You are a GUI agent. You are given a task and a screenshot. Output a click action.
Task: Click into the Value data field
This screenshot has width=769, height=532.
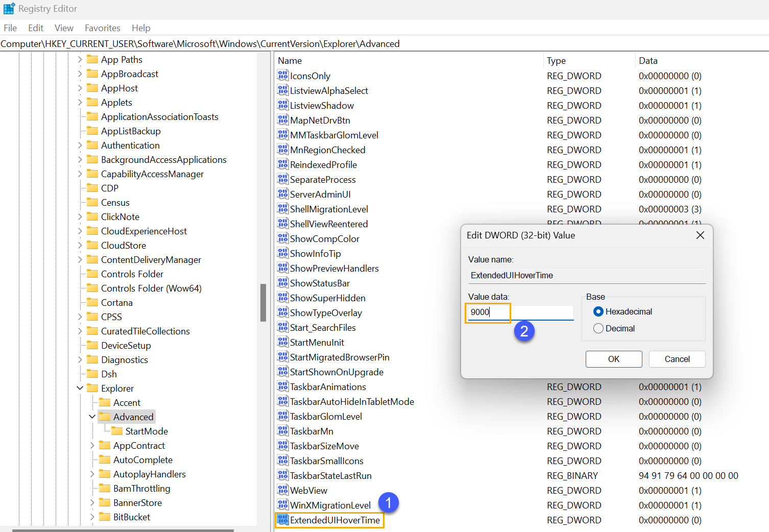point(521,312)
